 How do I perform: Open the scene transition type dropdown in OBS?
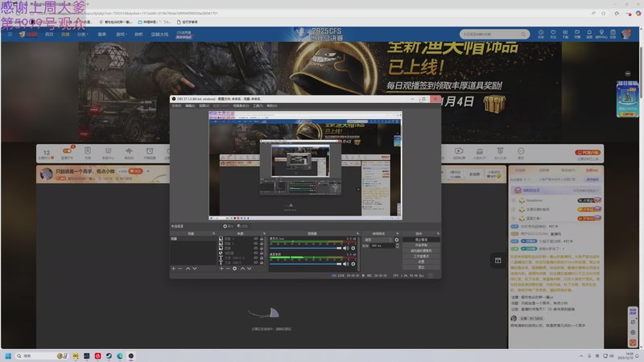378,240
